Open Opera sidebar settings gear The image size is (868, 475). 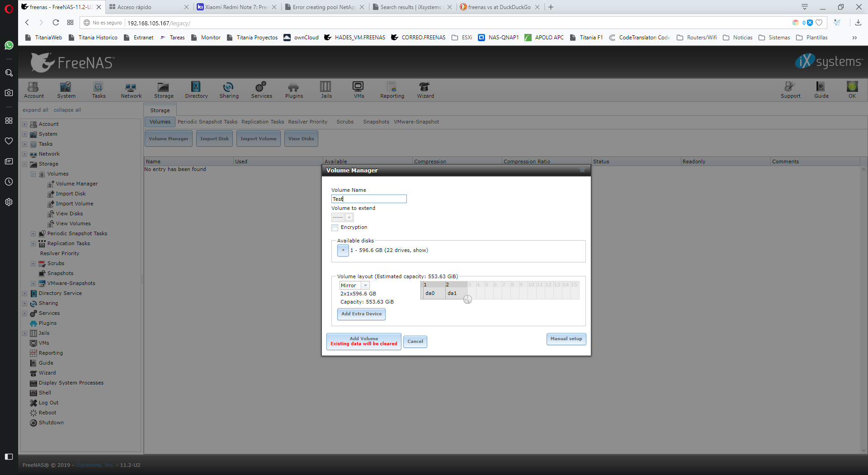(x=9, y=202)
